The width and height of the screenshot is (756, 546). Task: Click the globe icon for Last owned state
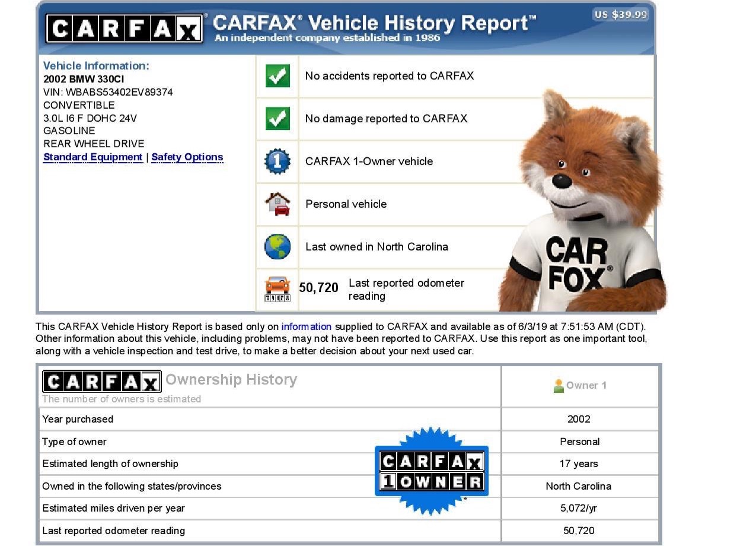(x=277, y=246)
